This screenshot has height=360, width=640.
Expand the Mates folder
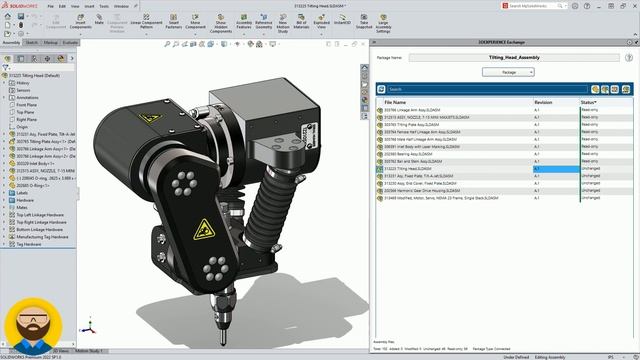[4, 208]
